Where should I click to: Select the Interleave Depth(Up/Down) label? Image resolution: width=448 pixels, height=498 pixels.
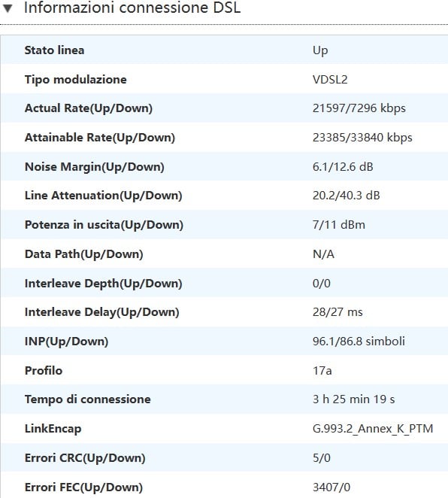click(104, 284)
